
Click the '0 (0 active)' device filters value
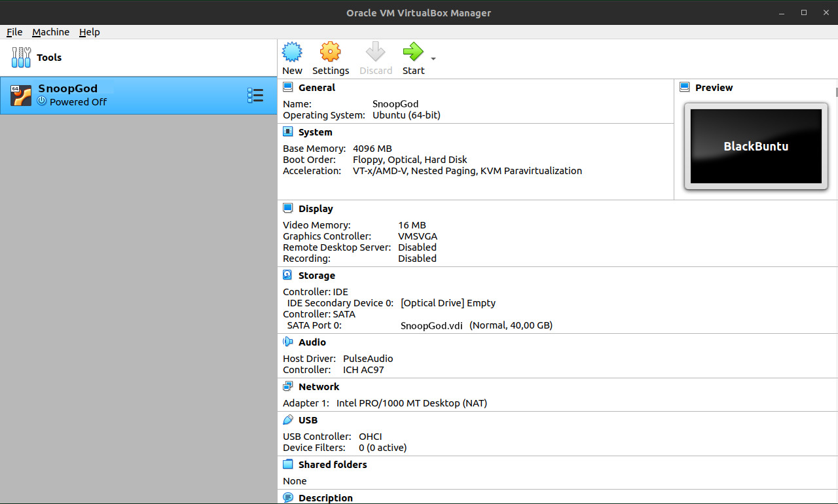pyautogui.click(x=383, y=448)
